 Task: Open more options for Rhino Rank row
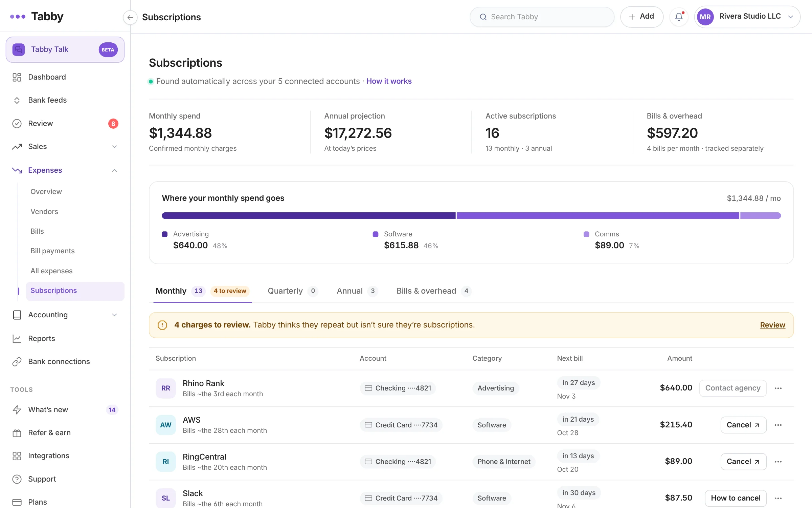[x=778, y=388]
